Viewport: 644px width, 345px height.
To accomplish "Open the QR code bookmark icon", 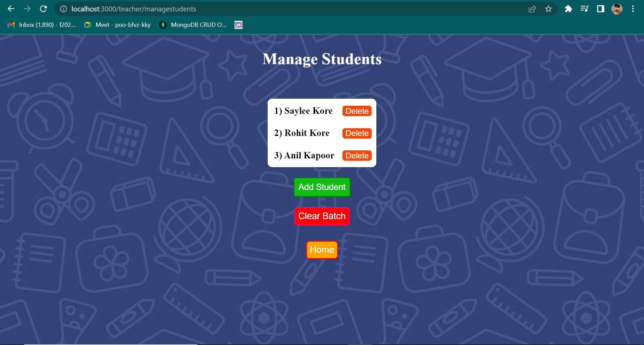I will [x=238, y=25].
